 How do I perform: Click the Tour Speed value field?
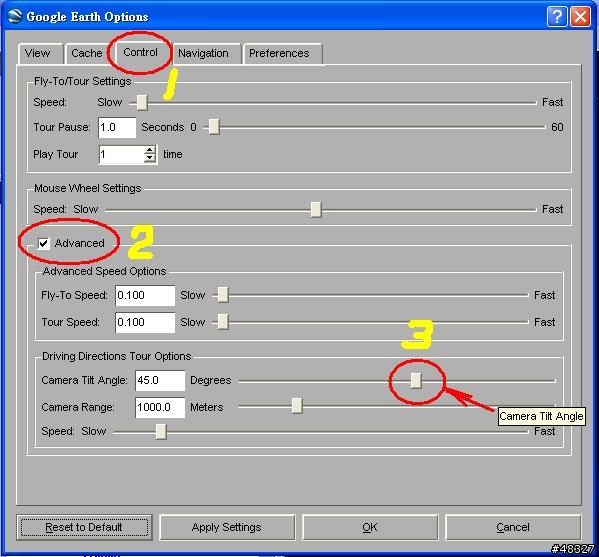click(x=145, y=322)
